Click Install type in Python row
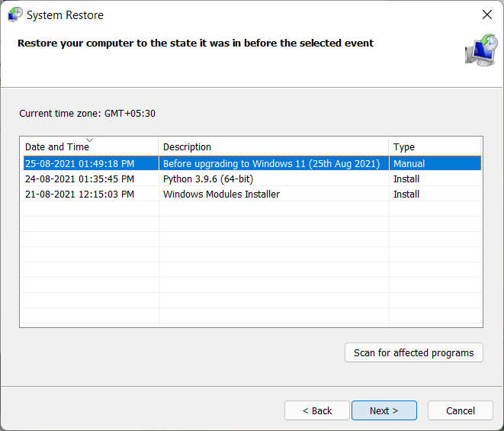 (x=406, y=179)
